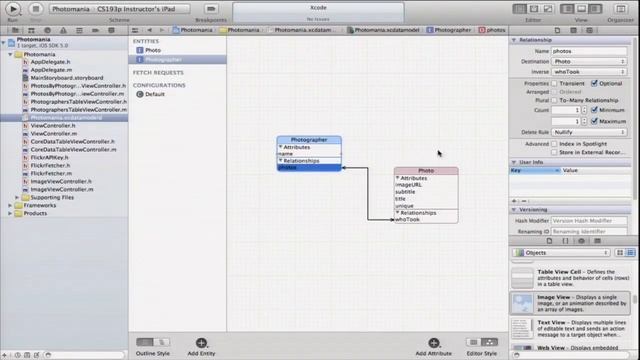The height and width of the screenshot is (360, 640).
Task: Switch the Outline Style toggle
Action: [x=153, y=342]
